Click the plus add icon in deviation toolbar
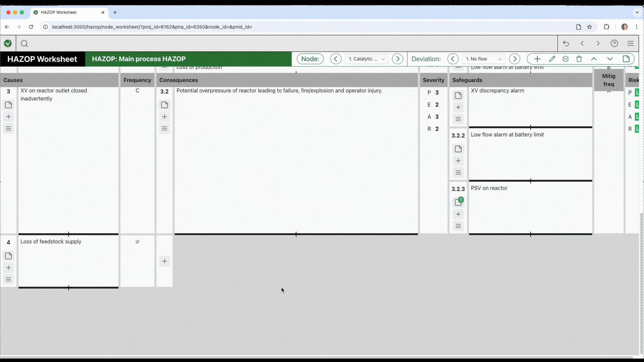The height and width of the screenshot is (362, 644). [x=537, y=59]
